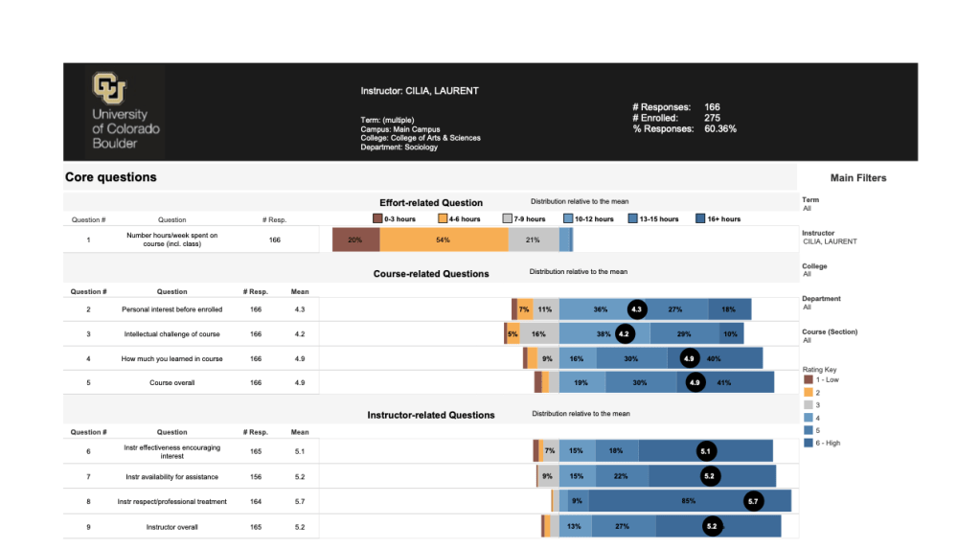Click the 4.9 mean marker on Course overall row
The height and width of the screenshot is (548, 980).
point(695,382)
